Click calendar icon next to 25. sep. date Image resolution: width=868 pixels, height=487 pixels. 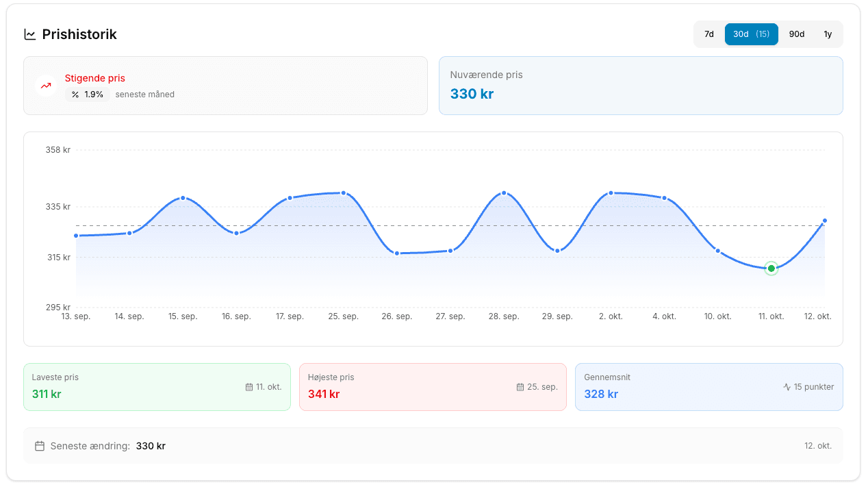click(x=520, y=387)
